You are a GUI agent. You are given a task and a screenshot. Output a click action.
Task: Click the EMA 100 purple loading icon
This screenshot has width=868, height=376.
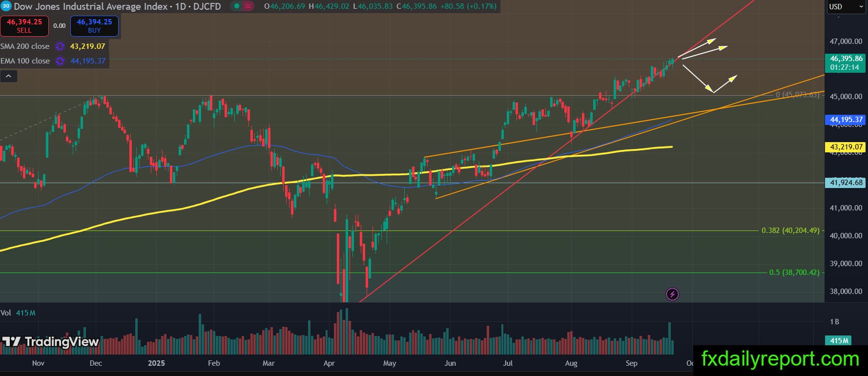pyautogui.click(x=60, y=61)
